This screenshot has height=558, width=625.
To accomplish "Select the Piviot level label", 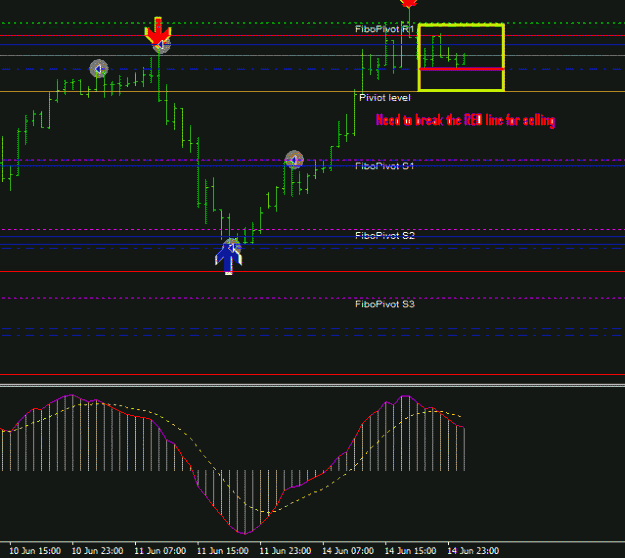I will pos(385,98).
